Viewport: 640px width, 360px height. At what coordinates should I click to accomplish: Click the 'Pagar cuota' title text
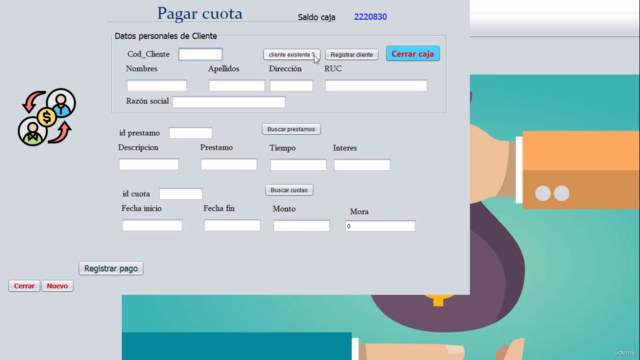pos(200,13)
